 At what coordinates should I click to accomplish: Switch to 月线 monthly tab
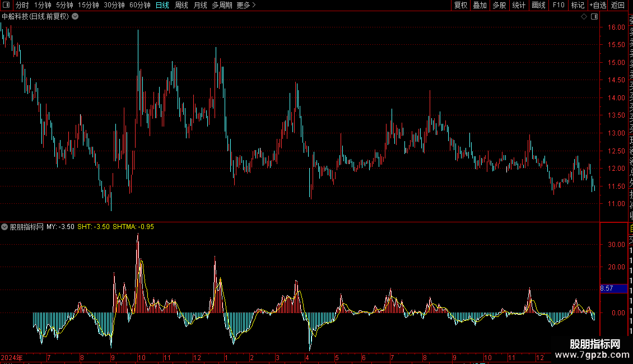(200, 5)
